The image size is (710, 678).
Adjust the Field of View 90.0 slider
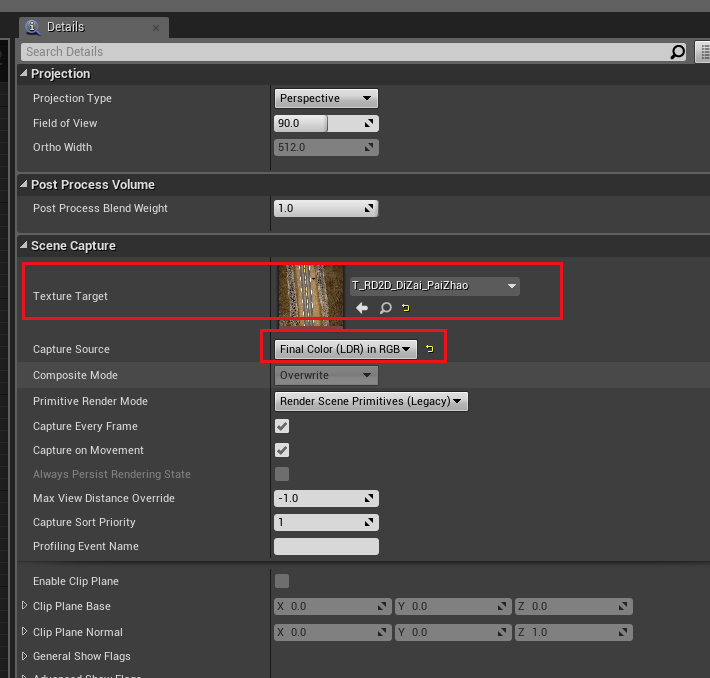click(326, 123)
